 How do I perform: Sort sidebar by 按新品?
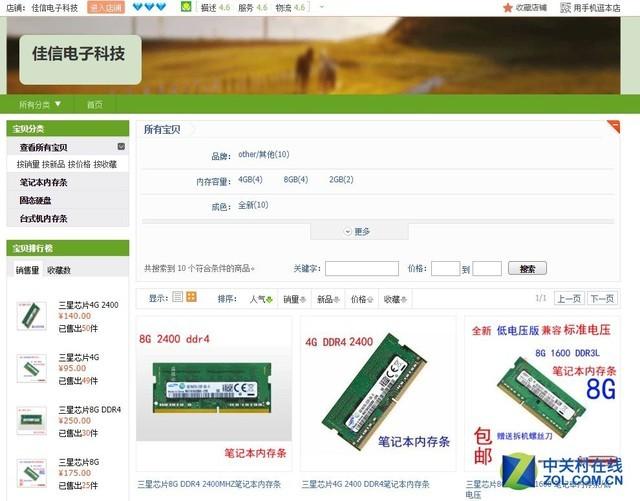53,164
